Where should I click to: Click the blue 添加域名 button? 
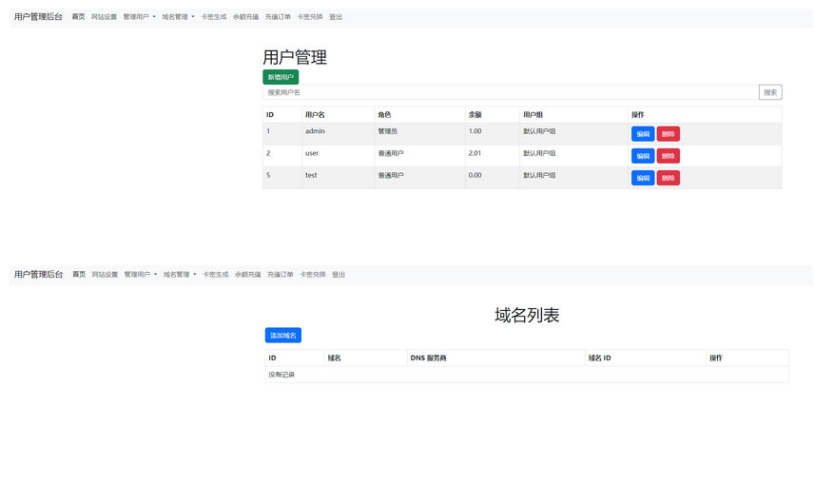[283, 336]
